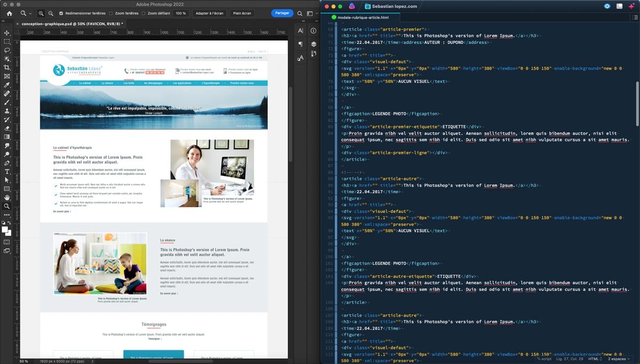This screenshot has width=640, height=364.
Task: Click the eye preview icon in the code editor
Action: pyautogui.click(x=607, y=6)
